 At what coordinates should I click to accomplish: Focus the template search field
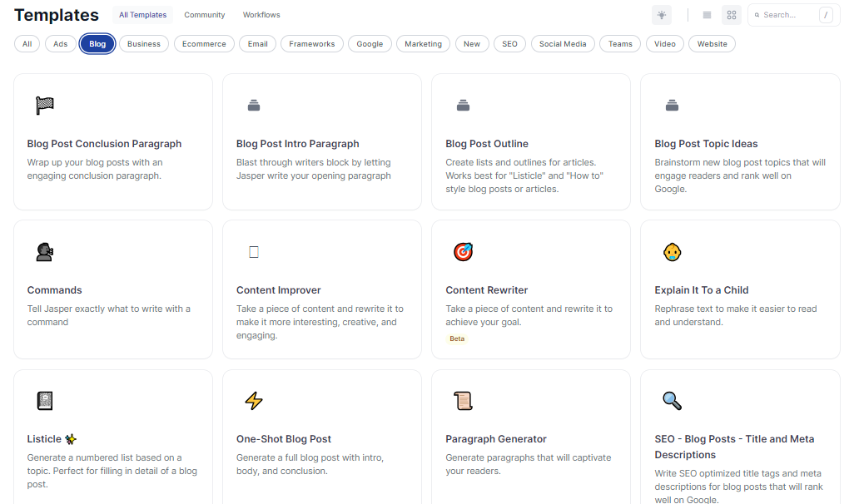(x=789, y=15)
